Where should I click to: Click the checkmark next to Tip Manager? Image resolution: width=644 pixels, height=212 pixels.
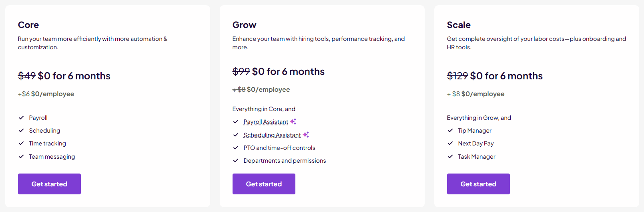[x=450, y=131]
